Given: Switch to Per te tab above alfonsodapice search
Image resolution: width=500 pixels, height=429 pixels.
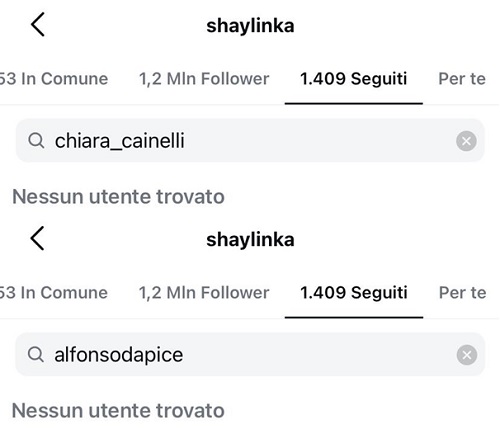Looking at the screenshot, I should click(462, 293).
